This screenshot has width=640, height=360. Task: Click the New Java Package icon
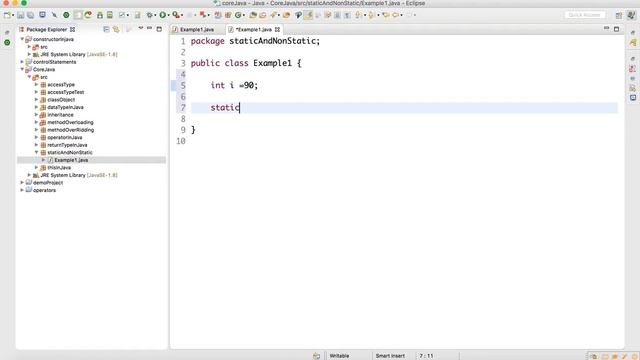coord(228,15)
